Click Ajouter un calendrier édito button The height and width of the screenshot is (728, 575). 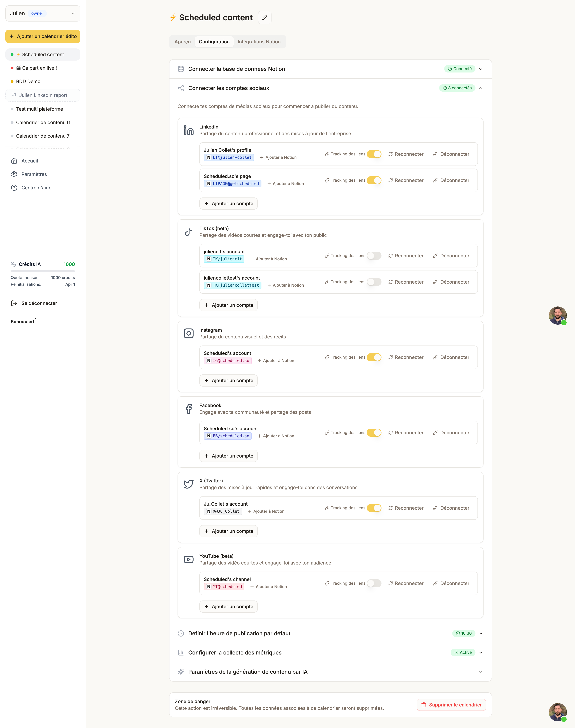[x=43, y=36]
